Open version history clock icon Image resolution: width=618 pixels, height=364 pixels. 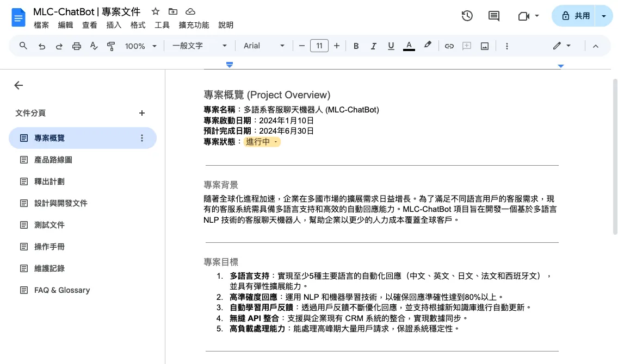(467, 16)
